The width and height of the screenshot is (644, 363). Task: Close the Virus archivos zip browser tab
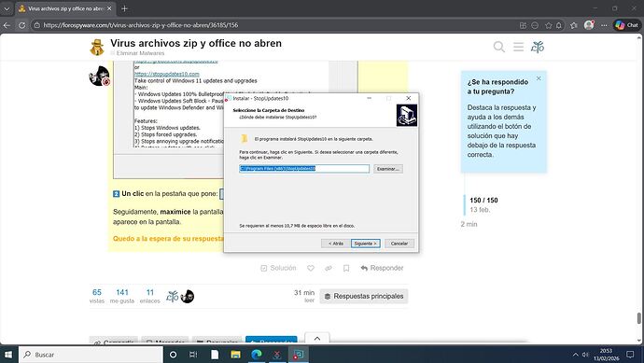[109, 8]
